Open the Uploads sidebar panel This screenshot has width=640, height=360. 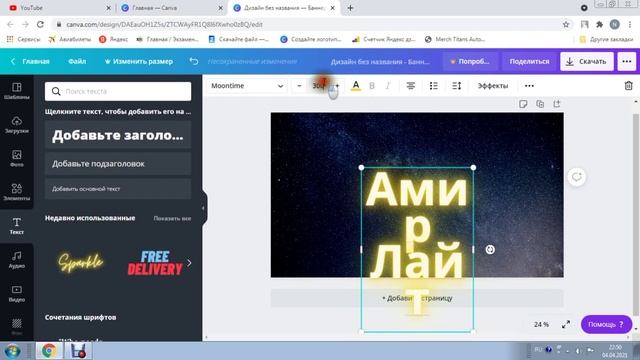(x=17, y=124)
